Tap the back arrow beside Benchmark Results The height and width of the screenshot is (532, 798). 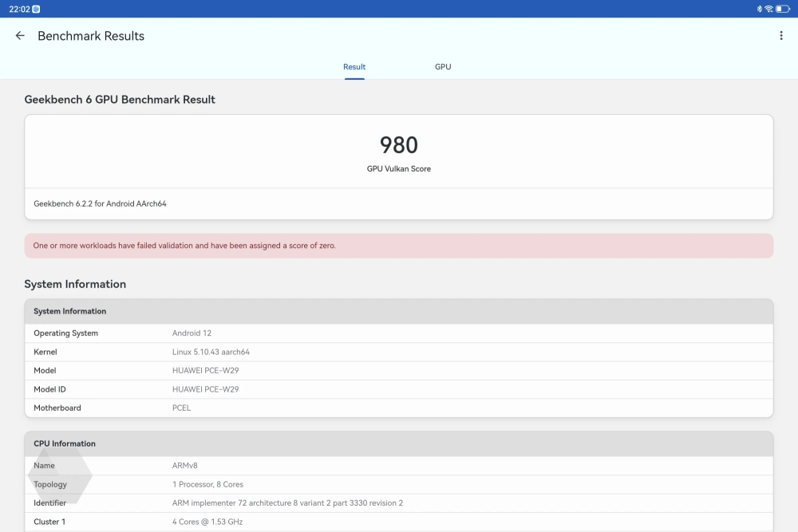coord(20,36)
